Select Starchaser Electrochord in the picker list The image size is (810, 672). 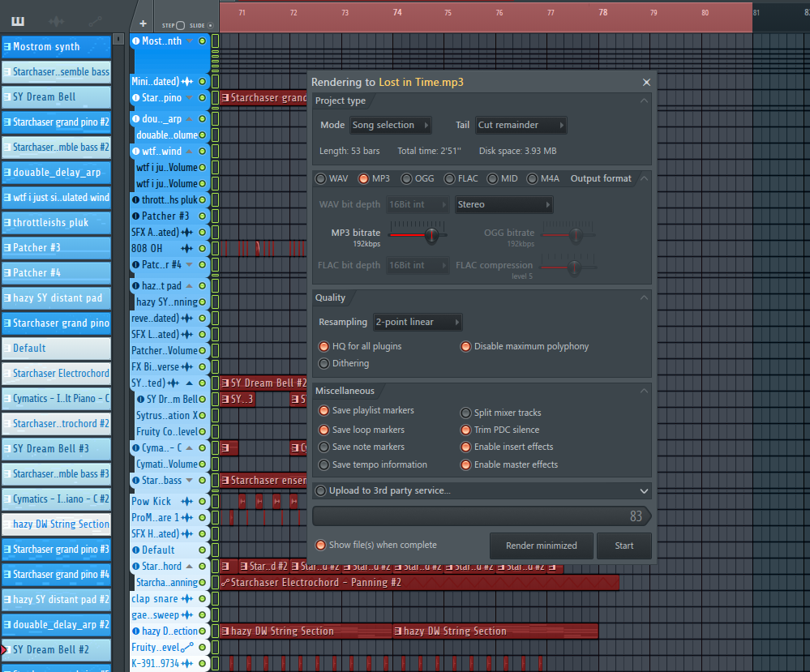(x=56, y=374)
